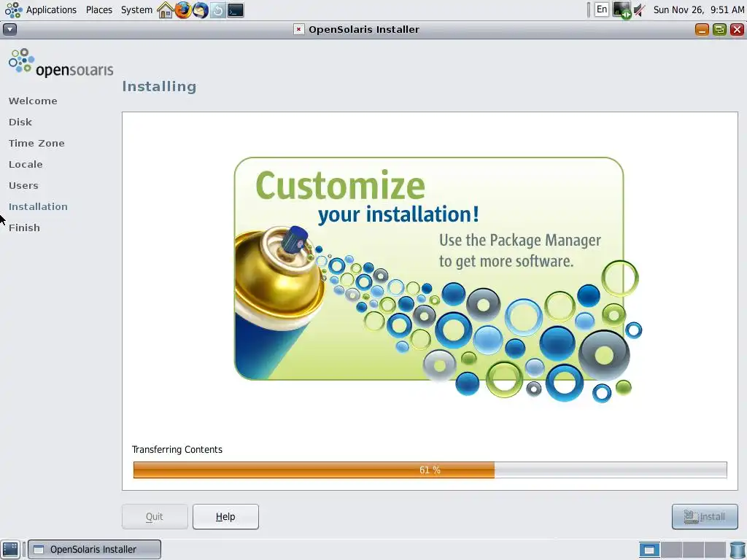Select the Finish step in sidebar
Screen dimensions: 747x560
pyautogui.click(x=24, y=227)
